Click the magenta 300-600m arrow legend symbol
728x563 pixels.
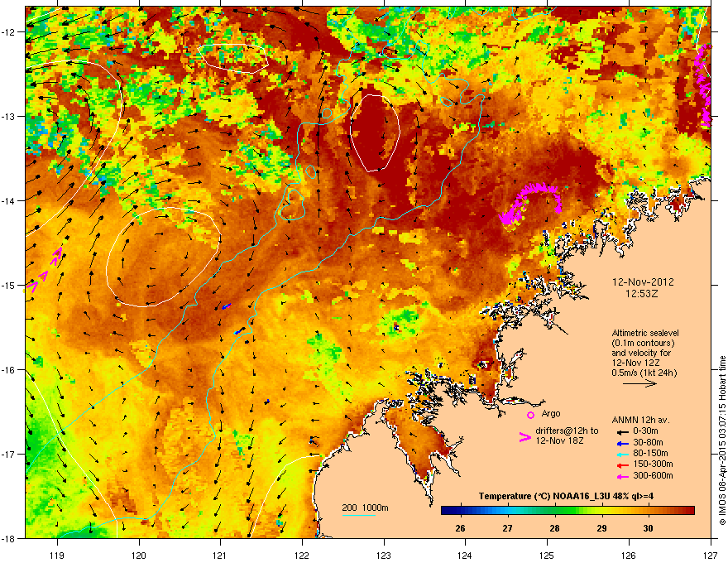click(x=623, y=477)
